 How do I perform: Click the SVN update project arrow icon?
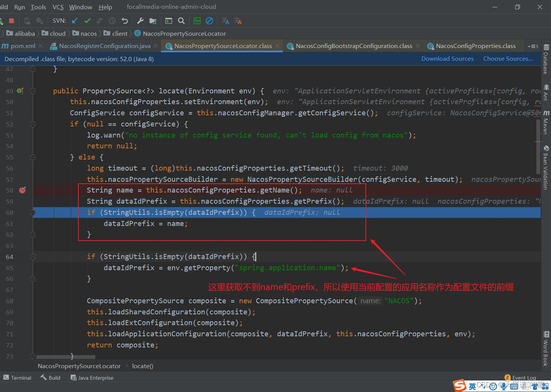point(75,21)
